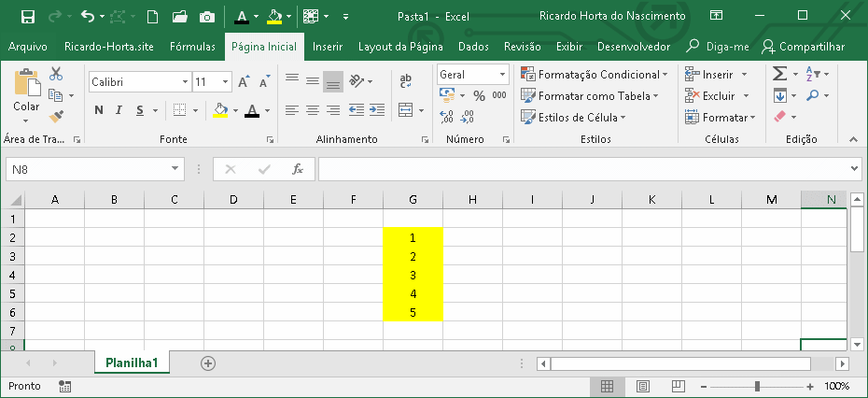The height and width of the screenshot is (398, 868).
Task: Switch to the Fórmulas tab
Action: click(192, 47)
